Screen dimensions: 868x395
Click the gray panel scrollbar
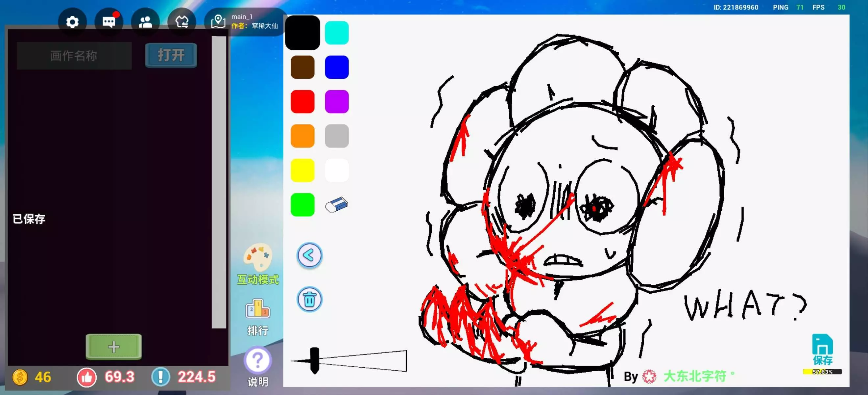(x=219, y=182)
